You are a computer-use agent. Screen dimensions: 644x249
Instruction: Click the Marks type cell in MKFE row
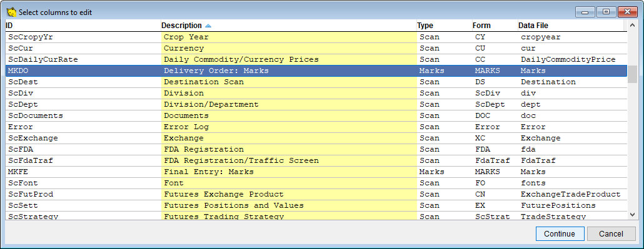click(444, 172)
